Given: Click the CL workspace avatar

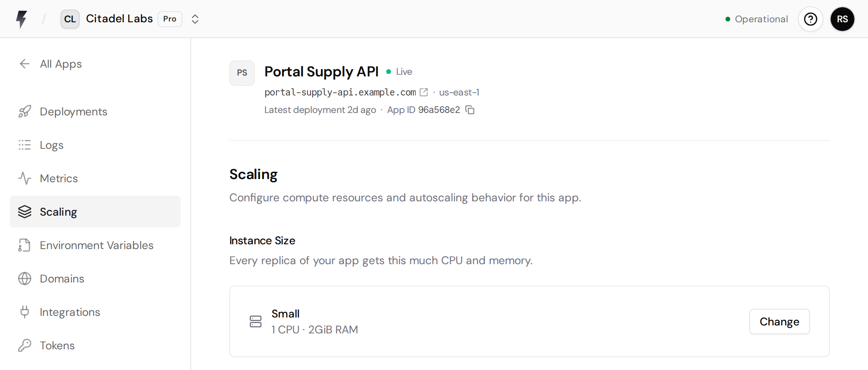Looking at the screenshot, I should (x=70, y=19).
